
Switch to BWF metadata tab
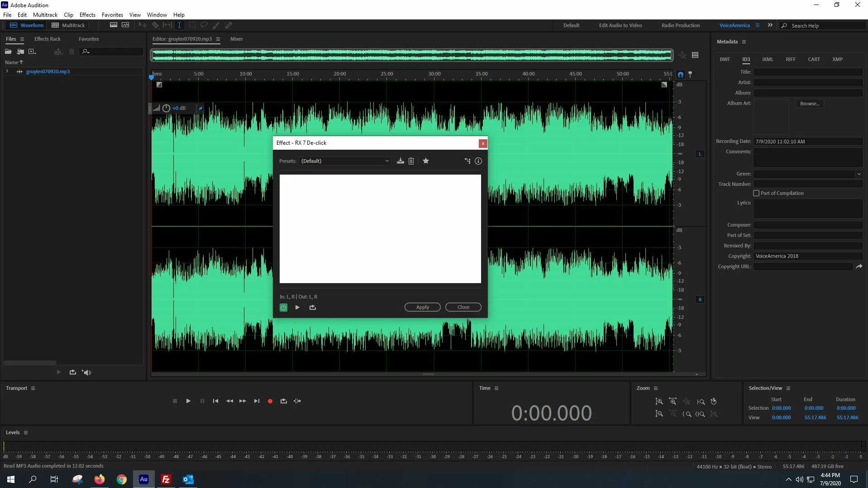click(725, 59)
